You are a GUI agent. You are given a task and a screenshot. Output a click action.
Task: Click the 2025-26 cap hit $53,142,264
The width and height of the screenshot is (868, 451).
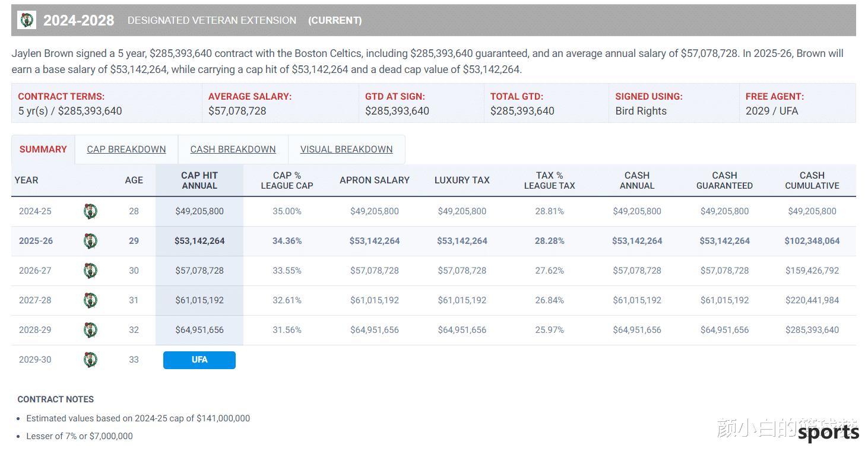coord(199,241)
